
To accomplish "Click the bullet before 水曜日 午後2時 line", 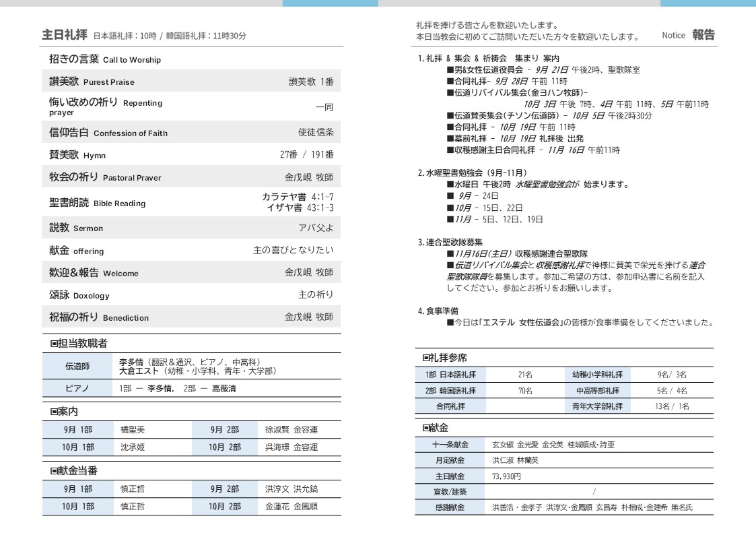I will [450, 185].
